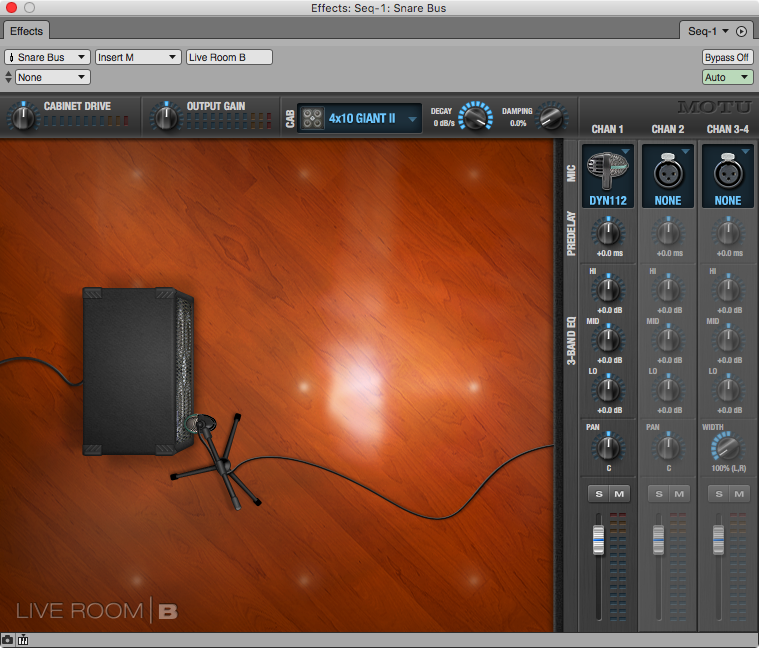The image size is (759, 648).
Task: Click Chan 3-4 MID EQ knob
Action: (728, 340)
